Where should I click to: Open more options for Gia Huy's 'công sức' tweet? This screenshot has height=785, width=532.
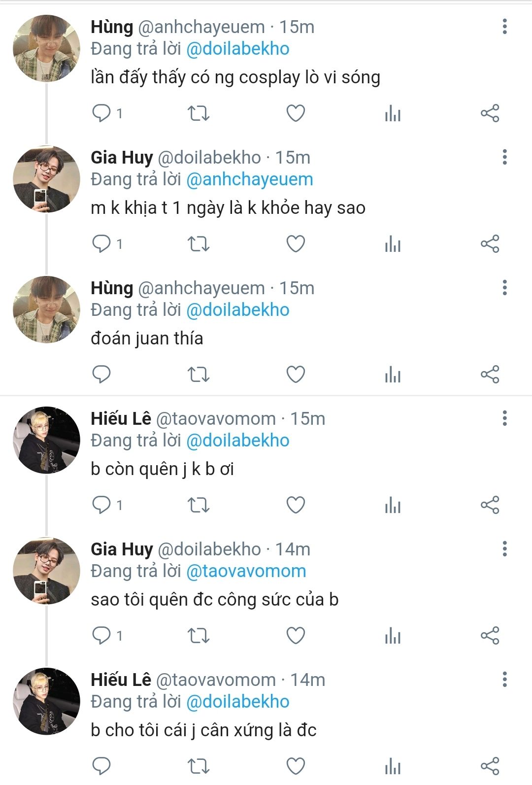504,549
